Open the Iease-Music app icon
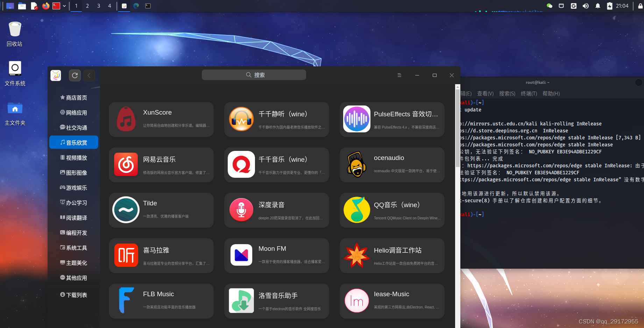 (357, 301)
